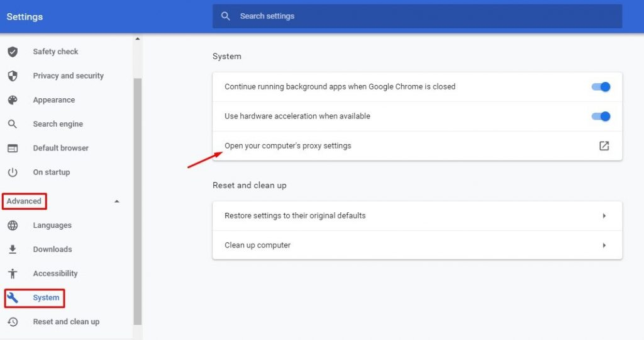Focus the Search settings field
The height and width of the screenshot is (340, 644).
point(418,16)
